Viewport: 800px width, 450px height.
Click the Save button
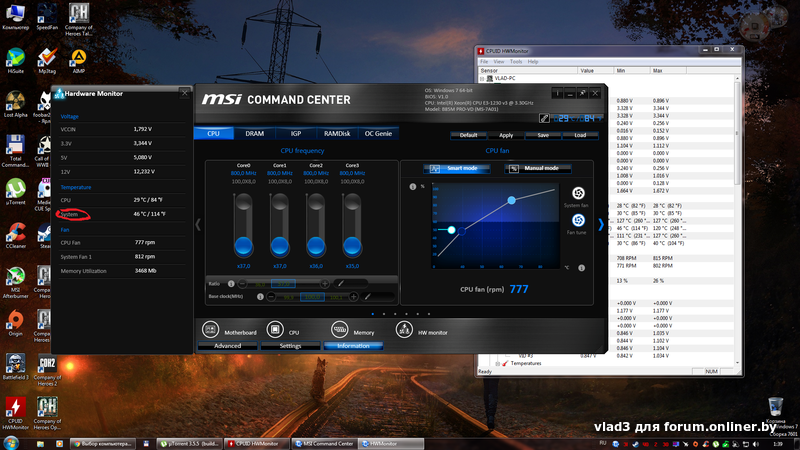pos(543,135)
